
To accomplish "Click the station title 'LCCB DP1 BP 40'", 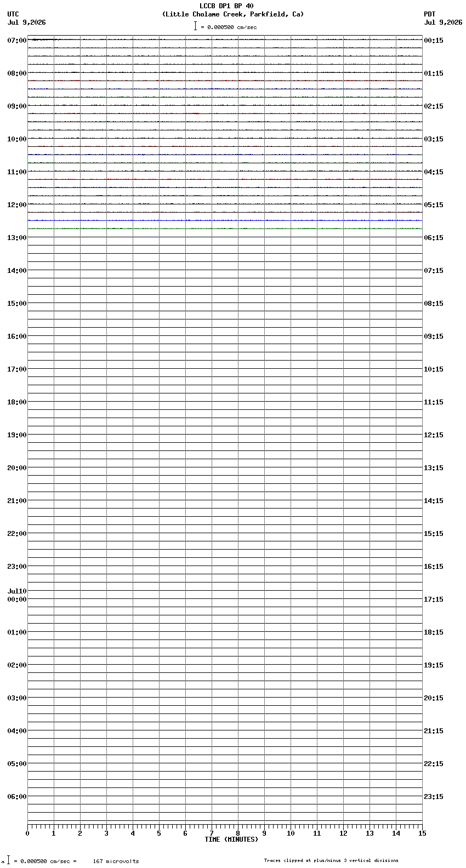I will (x=226, y=6).
